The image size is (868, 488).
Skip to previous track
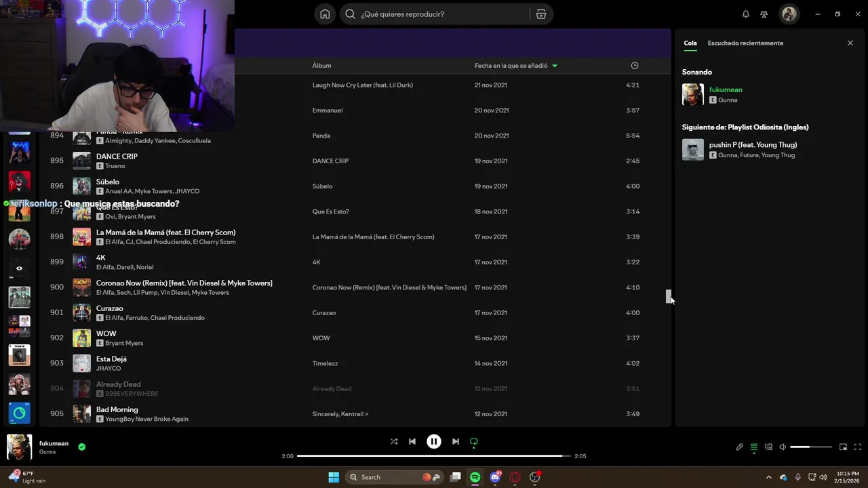pos(412,441)
